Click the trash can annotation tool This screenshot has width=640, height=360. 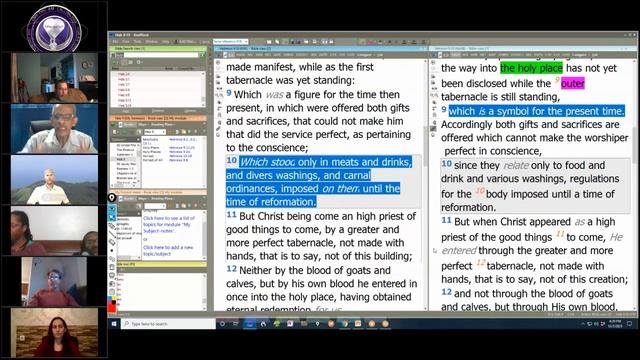click(x=112, y=267)
